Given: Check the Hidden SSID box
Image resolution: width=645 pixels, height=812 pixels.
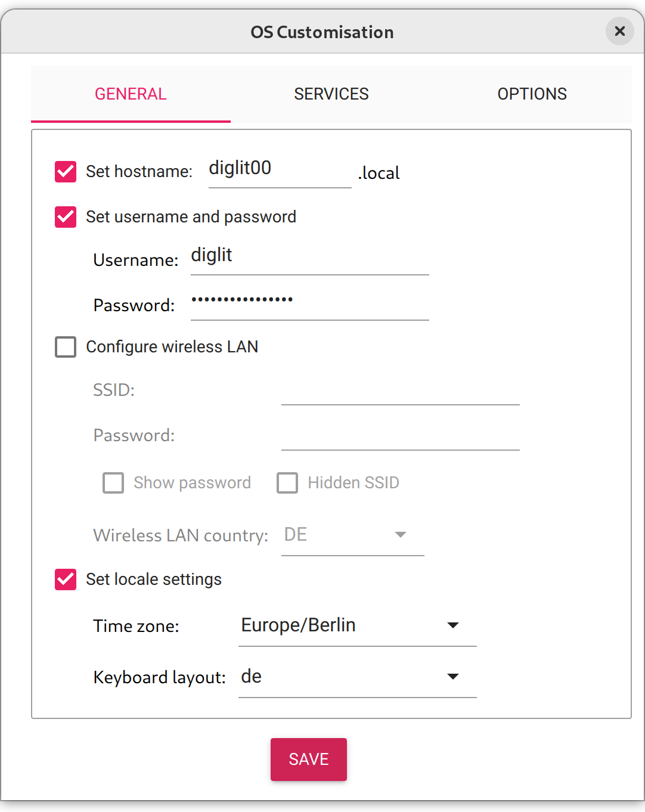Looking at the screenshot, I should 287,483.
